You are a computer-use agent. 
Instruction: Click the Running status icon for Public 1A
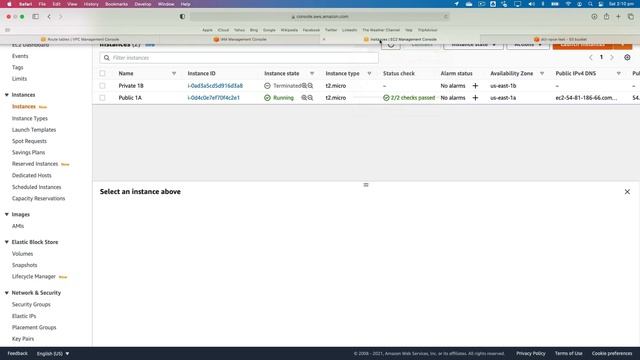tap(267, 98)
